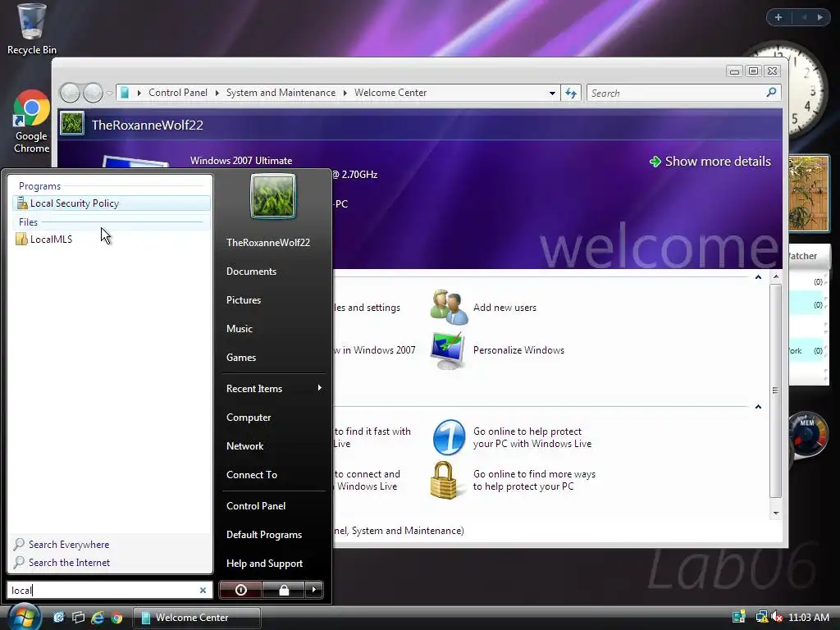The height and width of the screenshot is (630, 840).
Task: Click Add new users icon
Action: coord(450,307)
